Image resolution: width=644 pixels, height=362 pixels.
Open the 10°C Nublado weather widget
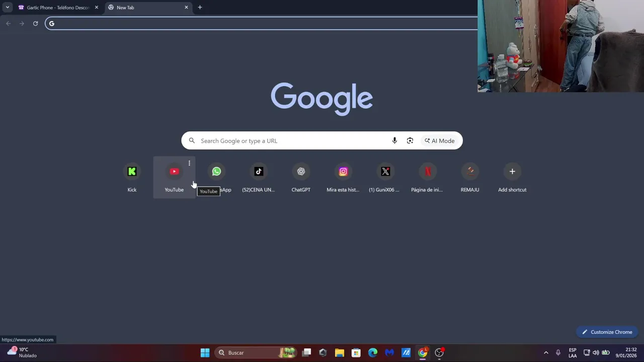point(22,352)
